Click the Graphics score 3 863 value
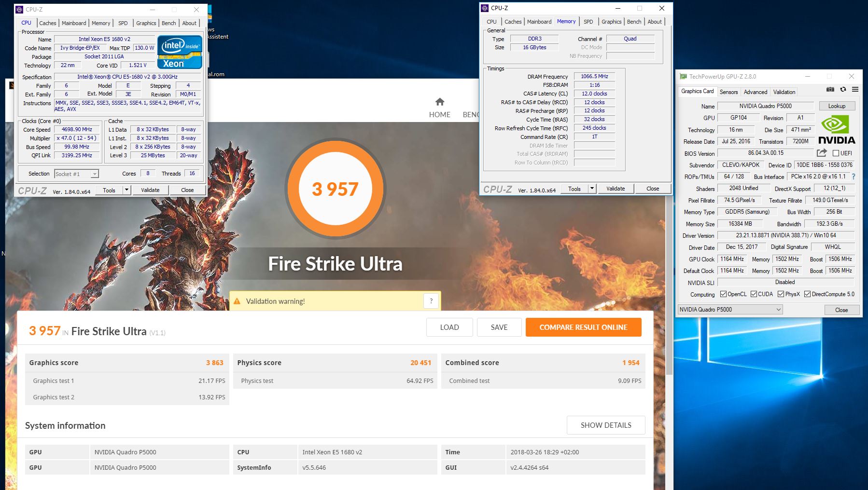The height and width of the screenshot is (490, 868). (x=214, y=363)
